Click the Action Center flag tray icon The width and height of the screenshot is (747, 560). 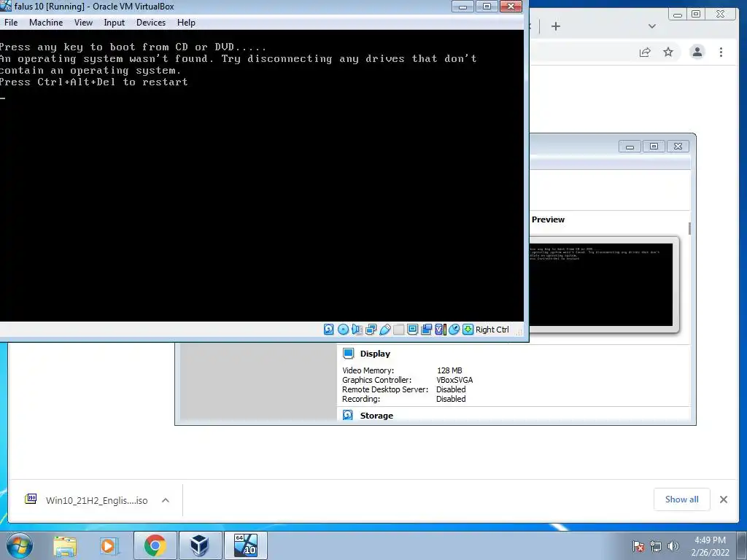click(x=638, y=546)
